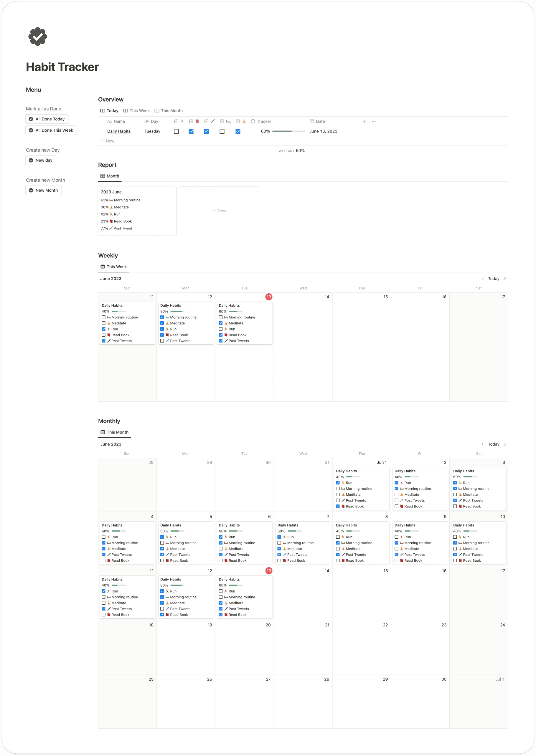The width and height of the screenshot is (536, 756).
Task: Switch to the This Month tab in Overview
Action: pos(168,110)
